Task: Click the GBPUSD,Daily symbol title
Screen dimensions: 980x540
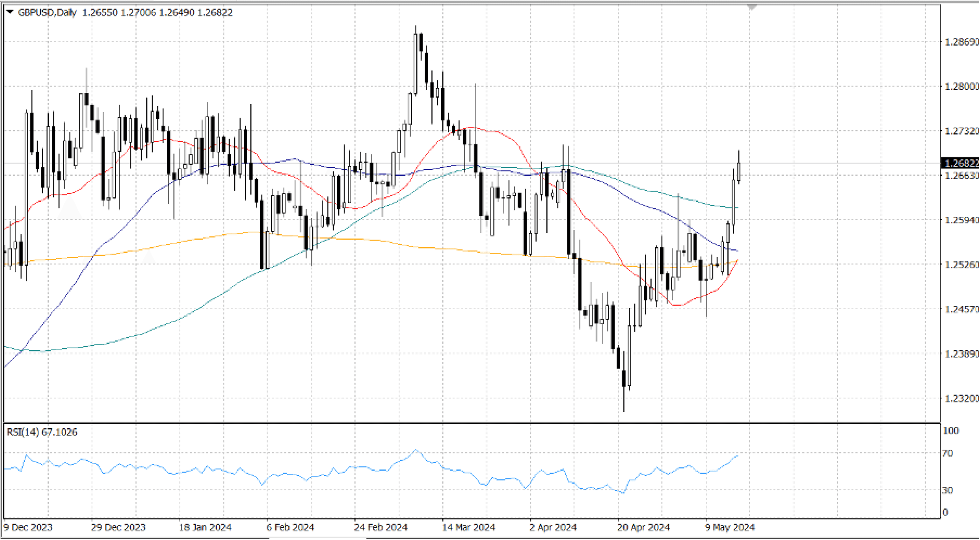Action: [x=47, y=12]
